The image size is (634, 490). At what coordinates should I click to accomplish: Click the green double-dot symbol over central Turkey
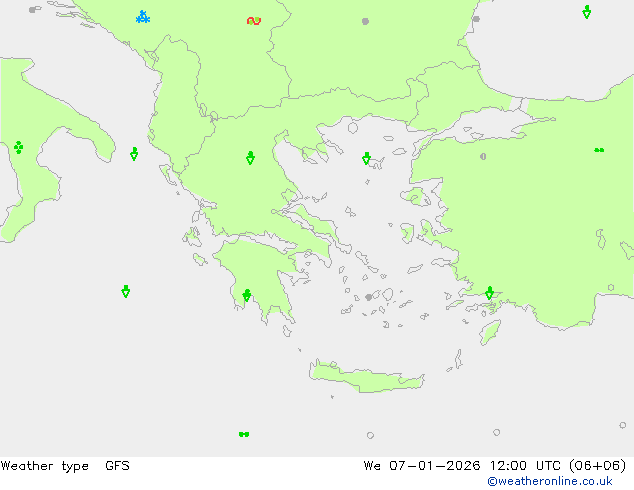(x=599, y=150)
